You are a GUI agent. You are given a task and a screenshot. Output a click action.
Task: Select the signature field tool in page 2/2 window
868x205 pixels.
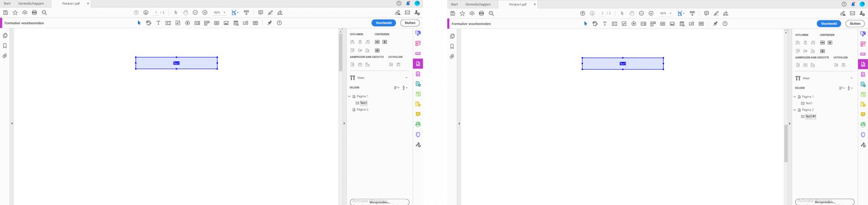point(692,23)
